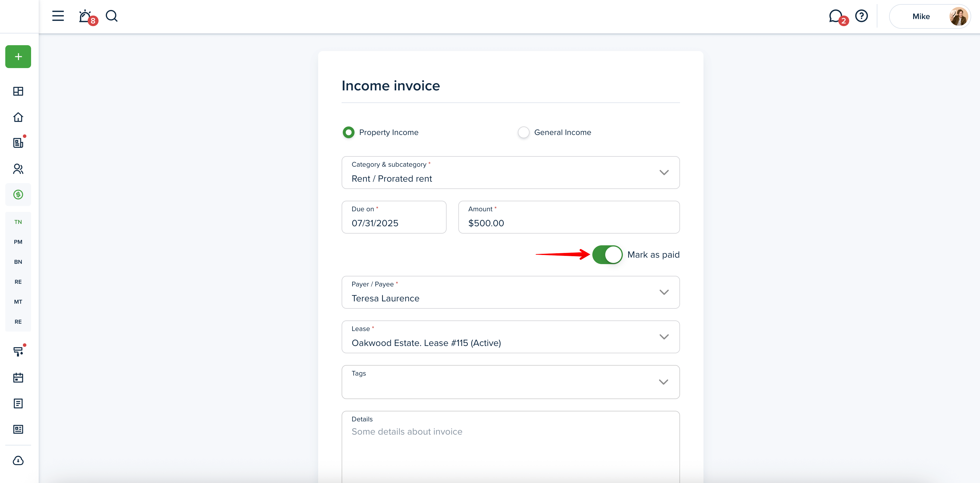Select the BN sidebar submenu item
This screenshot has height=483, width=980.
(18, 262)
